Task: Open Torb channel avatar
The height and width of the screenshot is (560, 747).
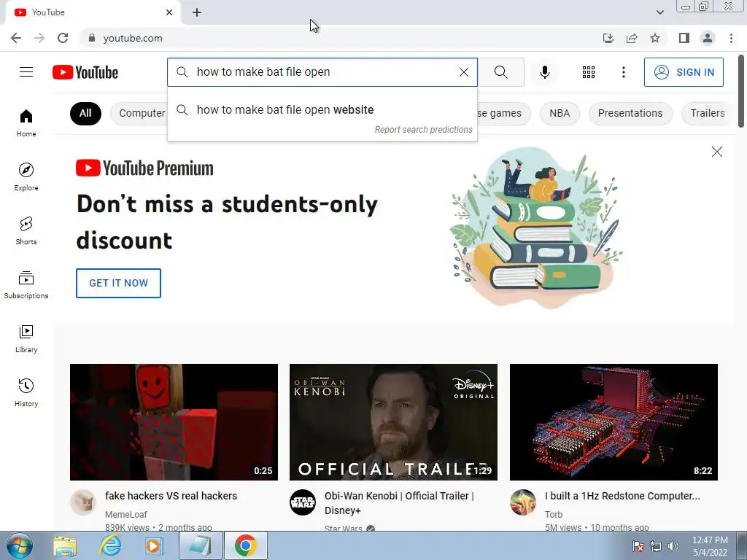Action: click(x=522, y=502)
